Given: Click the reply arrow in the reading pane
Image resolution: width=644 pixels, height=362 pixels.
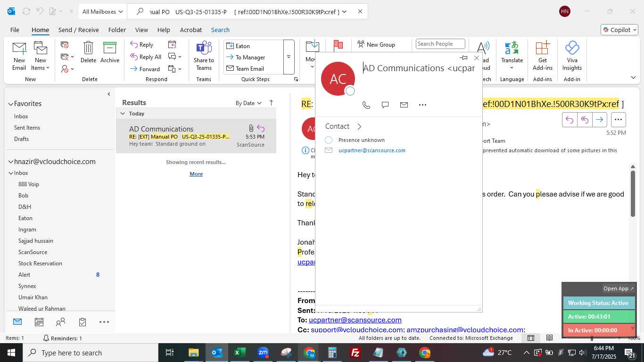Looking at the screenshot, I should click(570, 120).
